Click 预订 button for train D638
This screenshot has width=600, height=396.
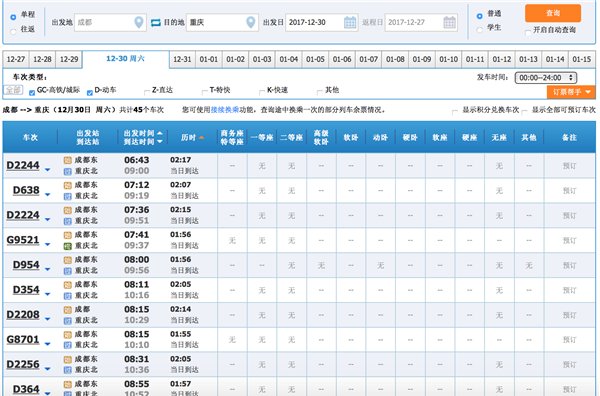569,191
